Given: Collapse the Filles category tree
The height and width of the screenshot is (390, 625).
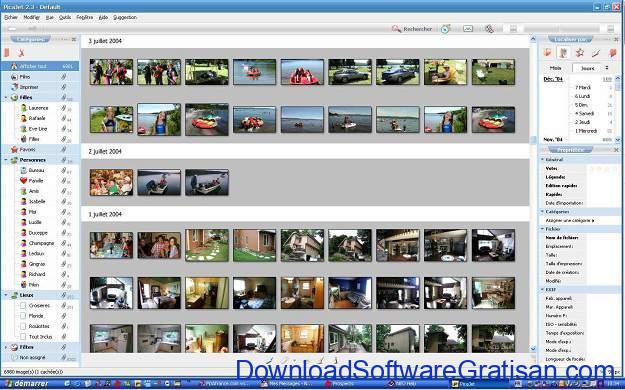Looking at the screenshot, I should [x=6, y=97].
